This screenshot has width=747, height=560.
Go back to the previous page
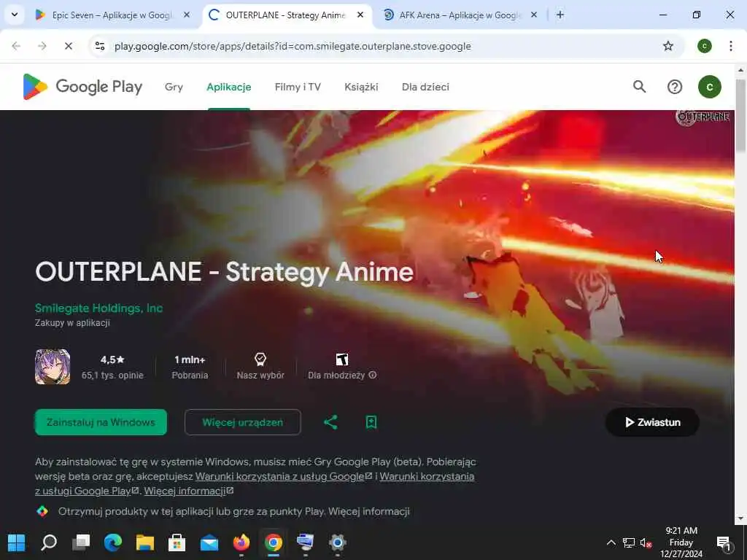pos(16,46)
